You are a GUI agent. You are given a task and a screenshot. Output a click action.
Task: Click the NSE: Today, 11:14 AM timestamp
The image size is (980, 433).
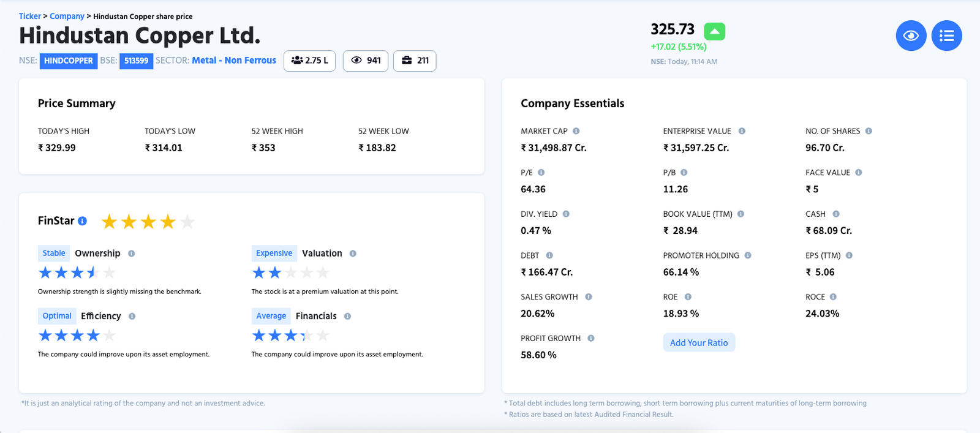tap(684, 61)
